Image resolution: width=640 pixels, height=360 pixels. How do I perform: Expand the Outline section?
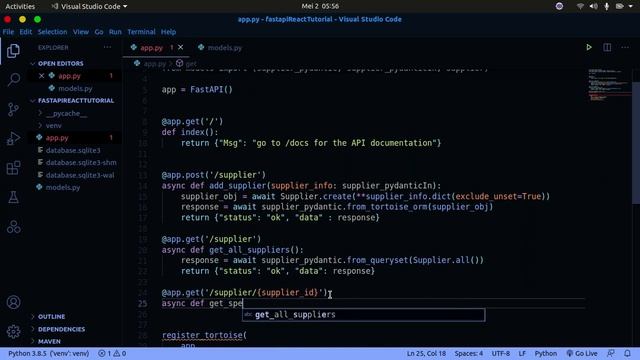51,317
